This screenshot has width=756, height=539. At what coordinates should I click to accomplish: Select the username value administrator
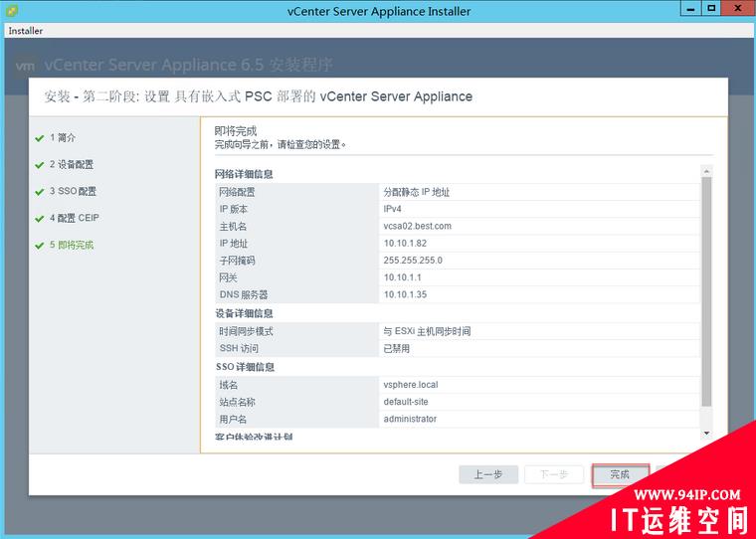coord(410,419)
